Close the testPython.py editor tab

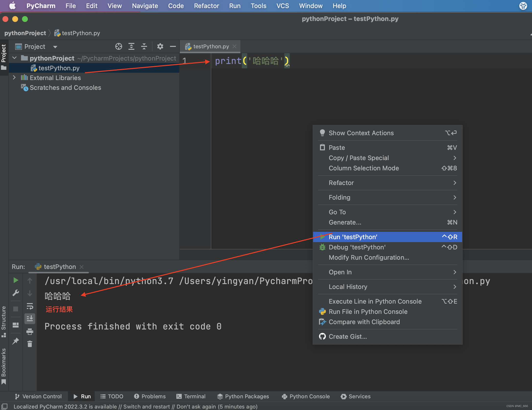[x=234, y=46]
